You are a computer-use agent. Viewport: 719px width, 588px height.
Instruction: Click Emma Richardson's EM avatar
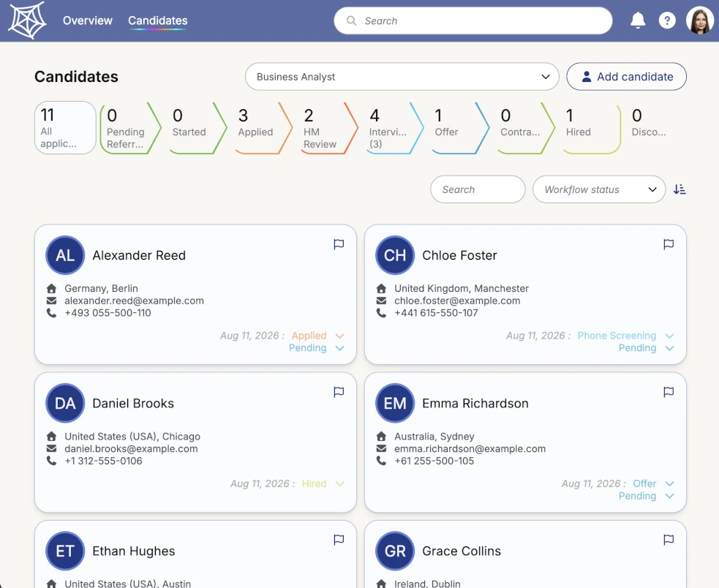tap(395, 403)
